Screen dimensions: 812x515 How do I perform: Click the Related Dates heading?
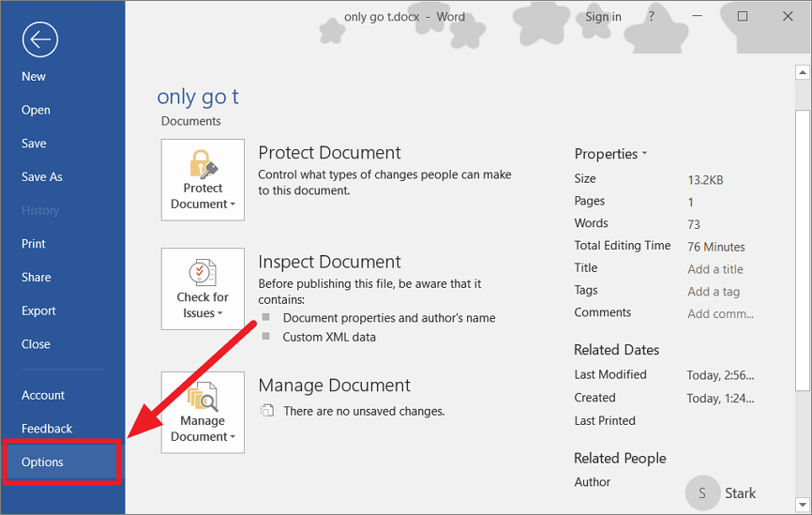tap(616, 350)
